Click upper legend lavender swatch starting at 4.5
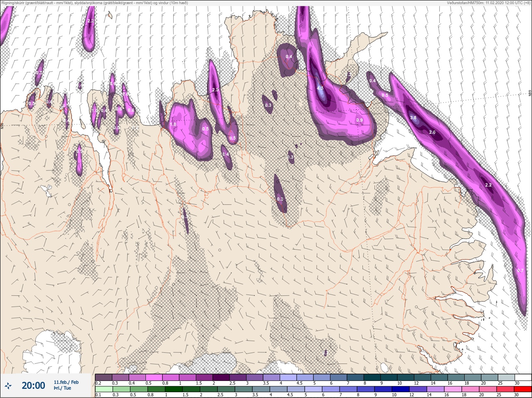 [x=305, y=378]
